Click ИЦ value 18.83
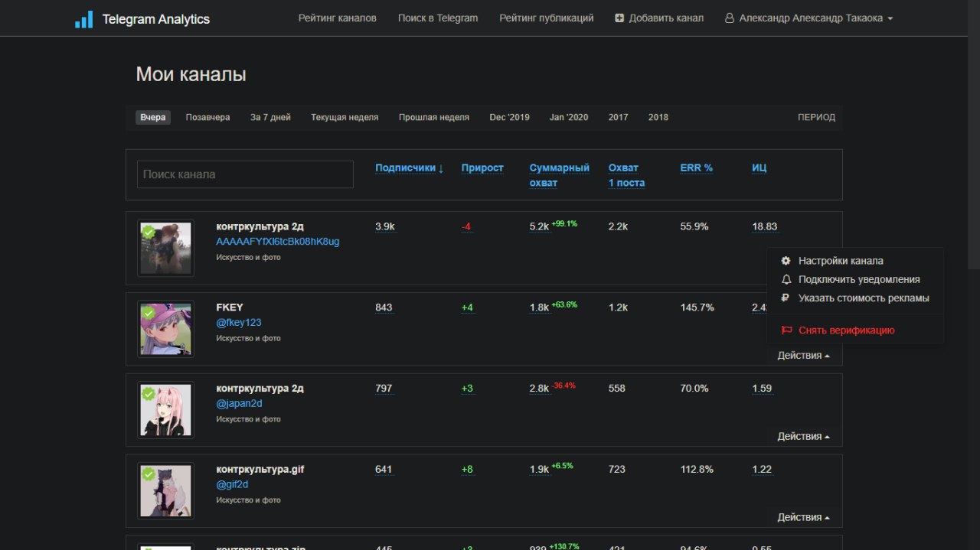 pos(764,226)
